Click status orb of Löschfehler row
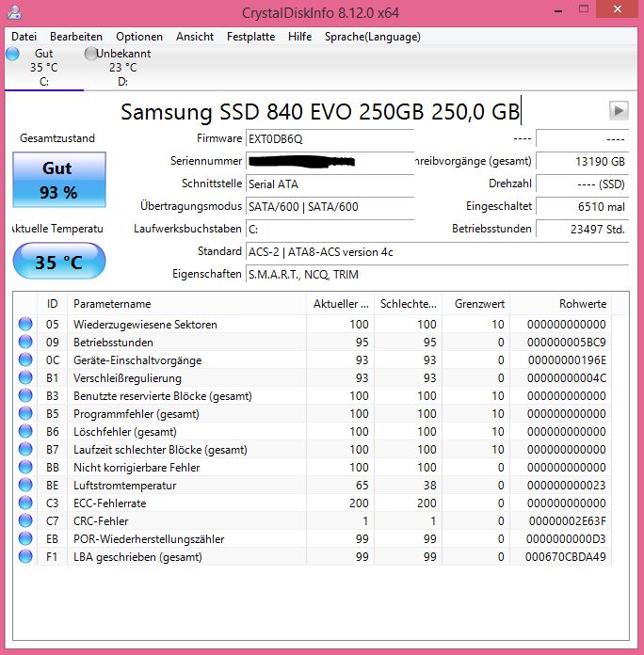This screenshot has width=644, height=655. (25, 431)
